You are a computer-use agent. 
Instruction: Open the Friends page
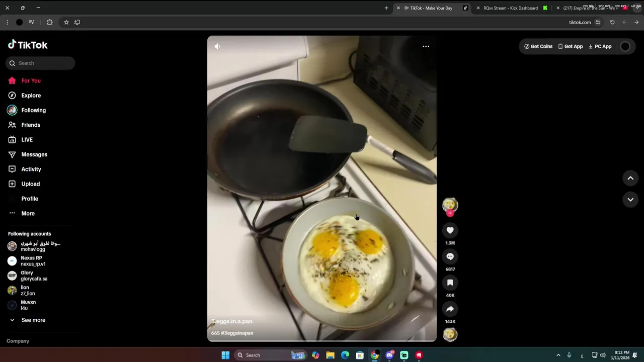coord(24,125)
